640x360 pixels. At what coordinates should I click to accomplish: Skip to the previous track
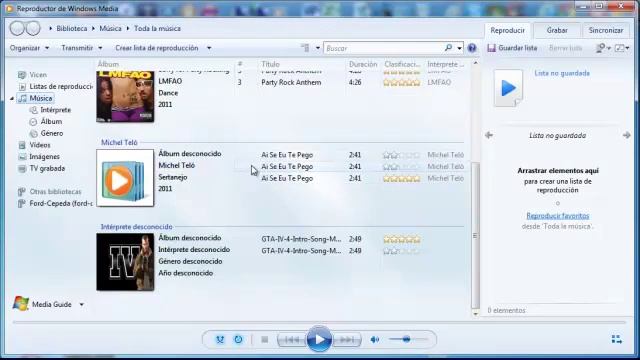(292, 340)
